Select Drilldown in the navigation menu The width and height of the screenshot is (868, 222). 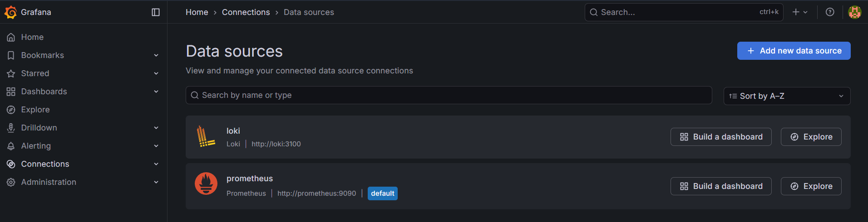[x=39, y=128]
